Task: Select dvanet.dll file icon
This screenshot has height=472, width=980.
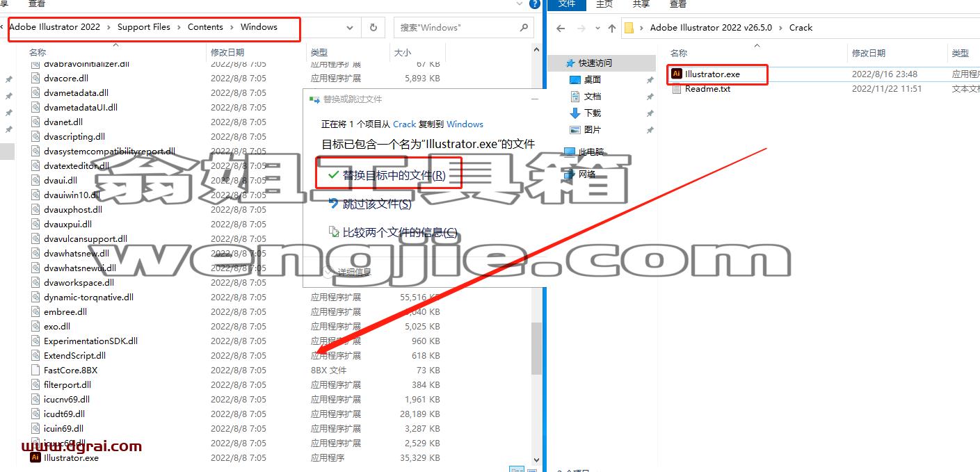Action: tap(35, 122)
